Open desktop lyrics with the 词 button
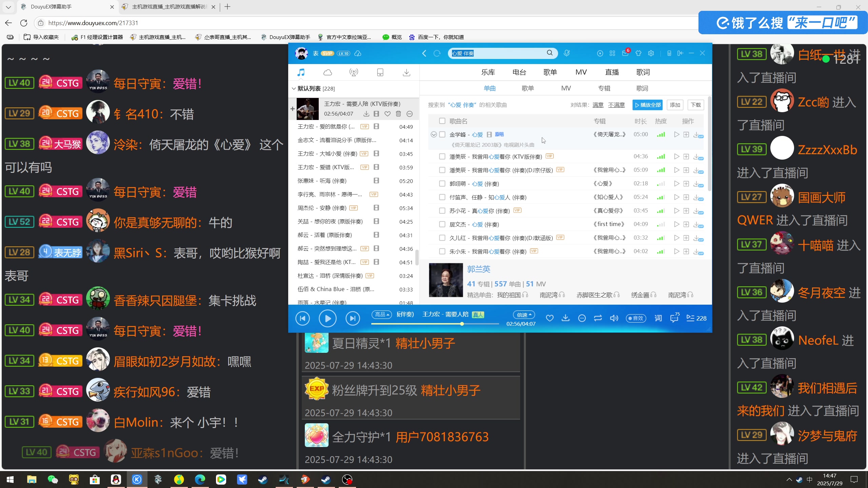 (x=658, y=318)
